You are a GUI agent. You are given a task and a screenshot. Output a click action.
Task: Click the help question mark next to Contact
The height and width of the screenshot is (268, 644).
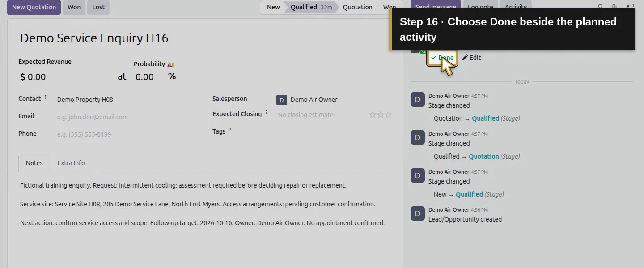[x=45, y=97]
